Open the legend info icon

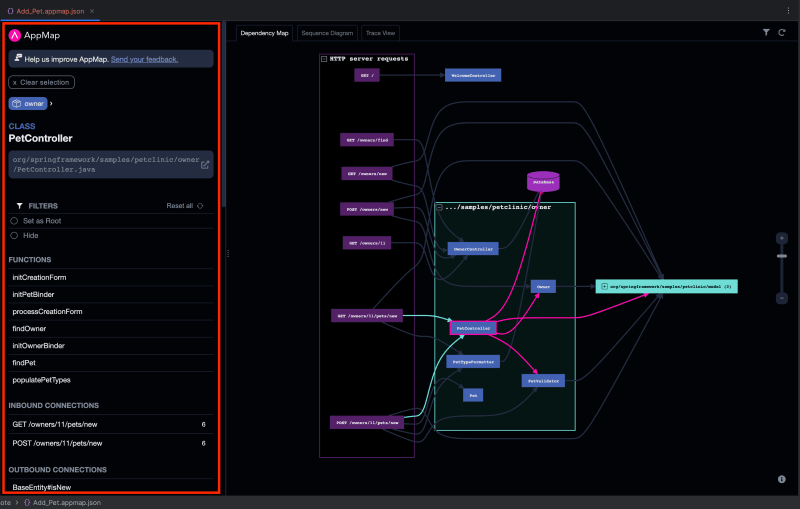[781, 479]
